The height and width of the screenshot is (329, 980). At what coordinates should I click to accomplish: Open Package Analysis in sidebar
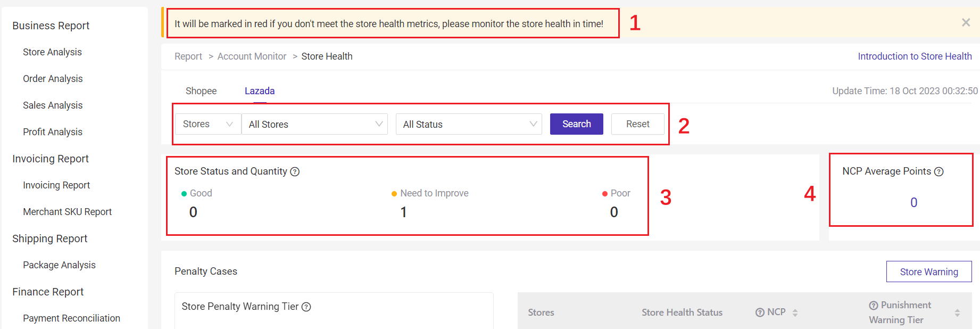[59, 265]
